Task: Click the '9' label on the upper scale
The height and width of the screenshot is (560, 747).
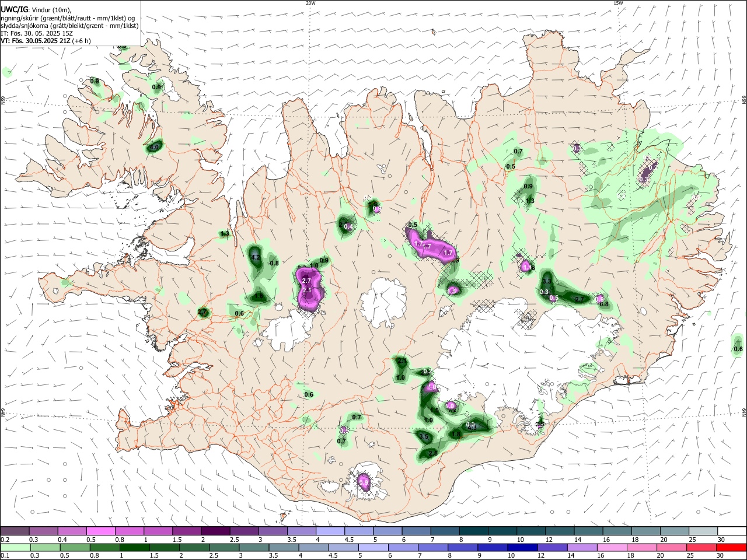Action: pos(490,540)
